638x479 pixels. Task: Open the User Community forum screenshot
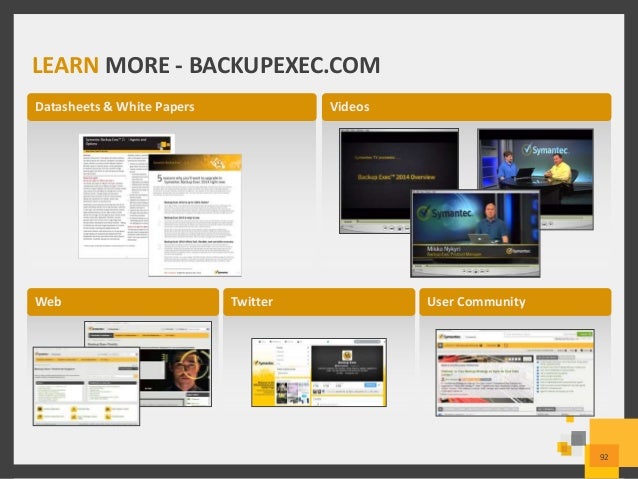click(515, 372)
